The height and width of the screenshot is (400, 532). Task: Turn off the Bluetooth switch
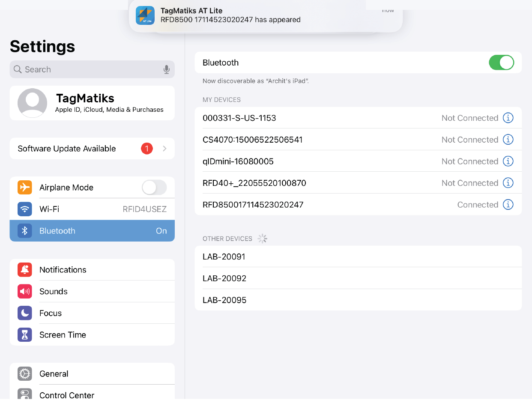[x=501, y=63]
